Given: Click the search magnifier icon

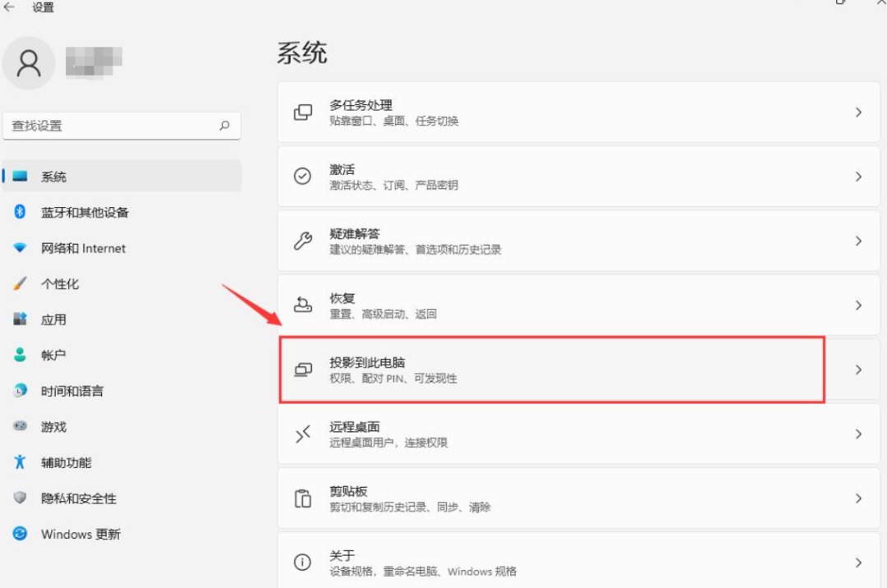Looking at the screenshot, I should 224,126.
